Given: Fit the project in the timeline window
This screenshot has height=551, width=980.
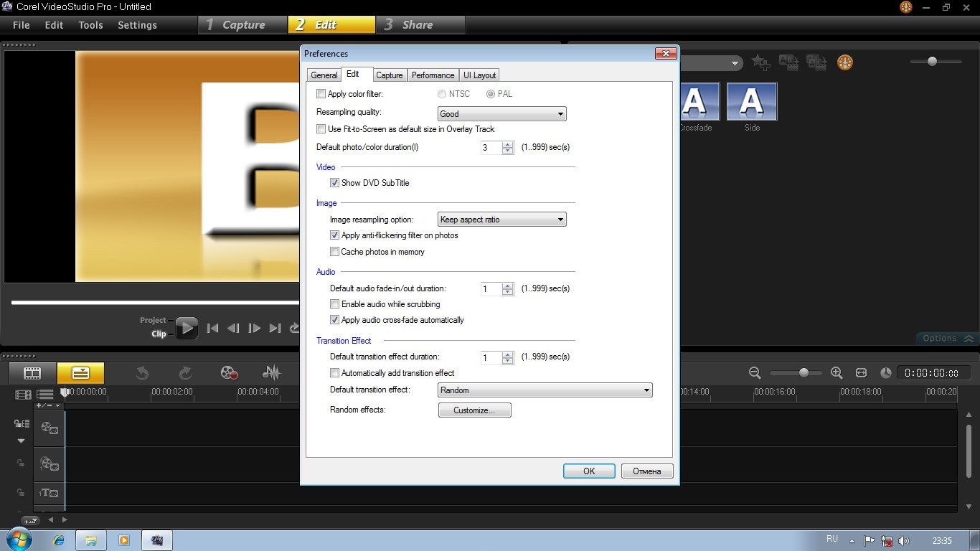Looking at the screenshot, I should 862,373.
